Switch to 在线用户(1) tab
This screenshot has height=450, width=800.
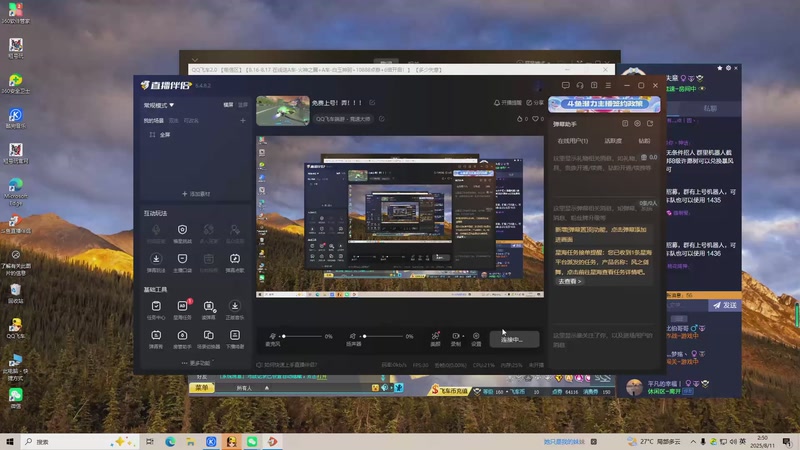(x=572, y=141)
